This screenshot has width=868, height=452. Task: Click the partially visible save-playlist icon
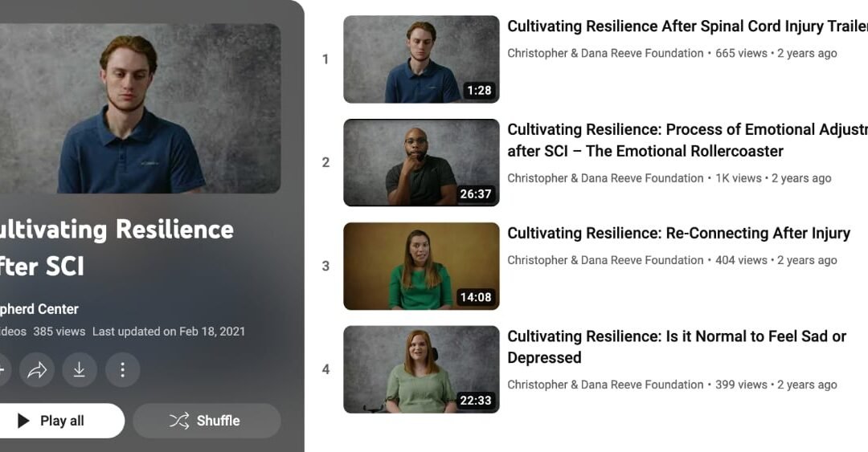[x=2, y=369]
